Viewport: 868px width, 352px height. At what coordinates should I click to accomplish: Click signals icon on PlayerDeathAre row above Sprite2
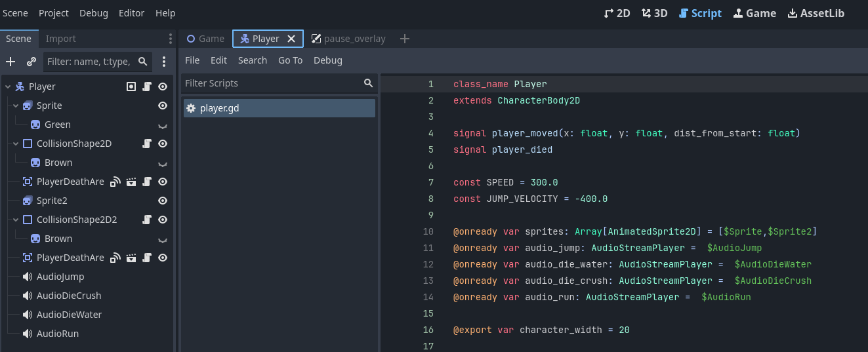[115, 182]
